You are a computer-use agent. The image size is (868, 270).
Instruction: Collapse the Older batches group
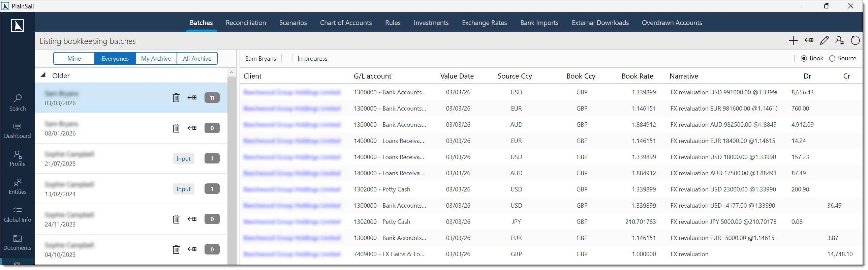[x=43, y=75]
